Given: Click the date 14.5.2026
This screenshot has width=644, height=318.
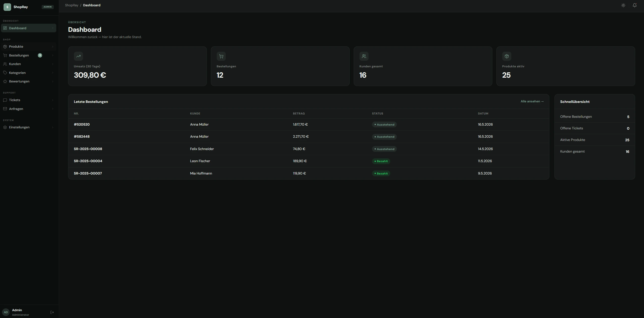Looking at the screenshot, I should pyautogui.click(x=485, y=149).
